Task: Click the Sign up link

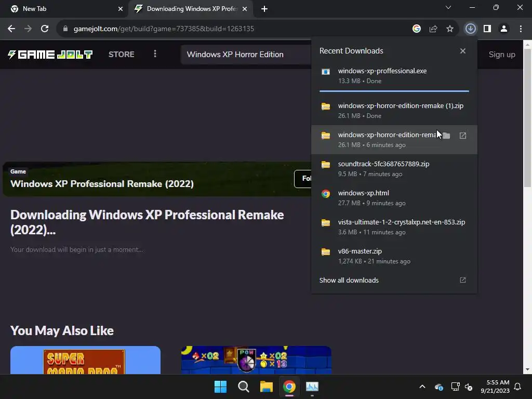Action: [x=502, y=54]
